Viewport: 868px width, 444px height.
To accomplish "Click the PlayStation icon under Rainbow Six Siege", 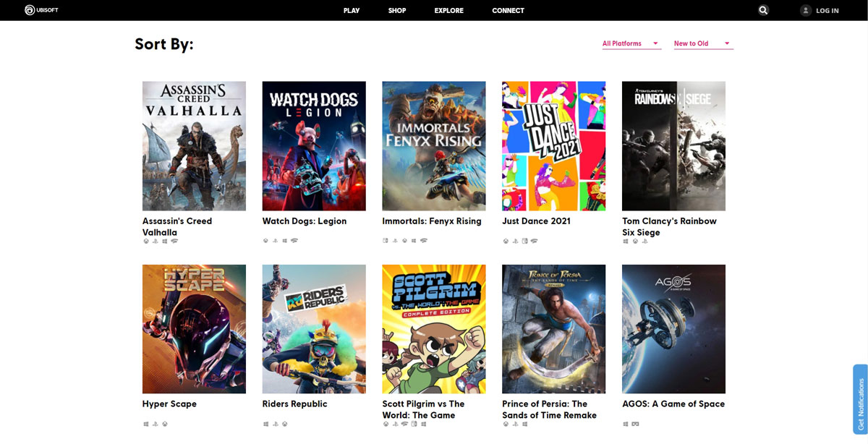I will point(644,242).
